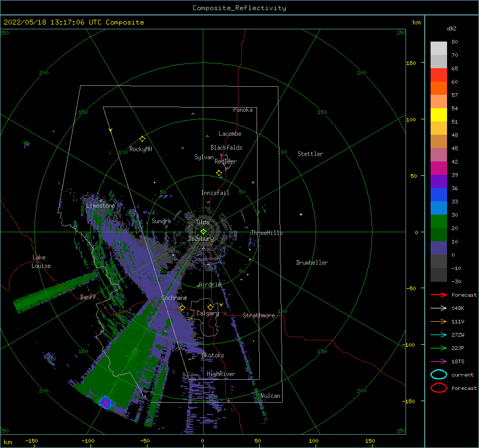
Task: Select the 36 dBZ blue swatch
Action: 439,194
